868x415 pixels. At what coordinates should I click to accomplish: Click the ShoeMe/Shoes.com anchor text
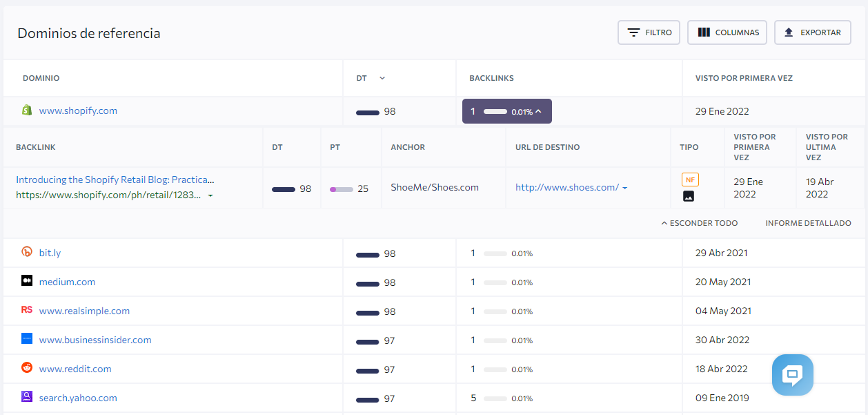(x=435, y=187)
